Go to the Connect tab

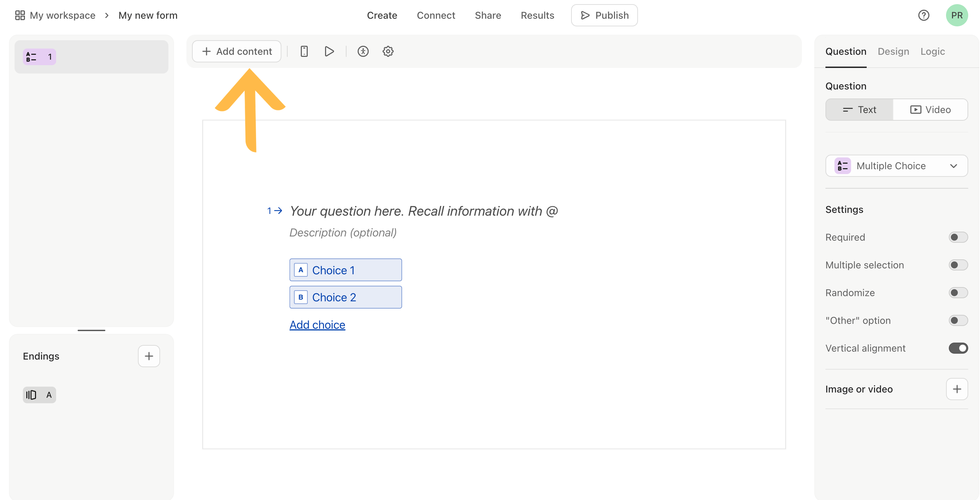click(x=436, y=15)
